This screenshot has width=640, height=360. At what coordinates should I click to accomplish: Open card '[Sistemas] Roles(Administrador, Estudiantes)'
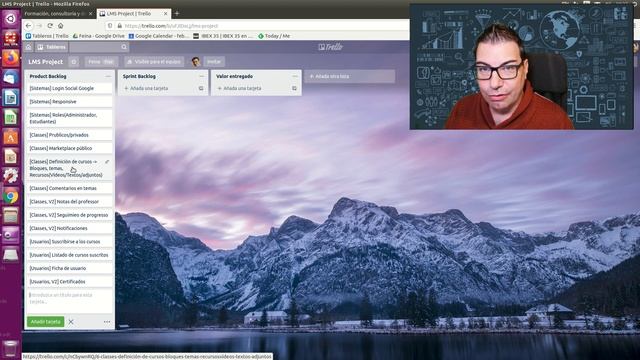(69, 118)
